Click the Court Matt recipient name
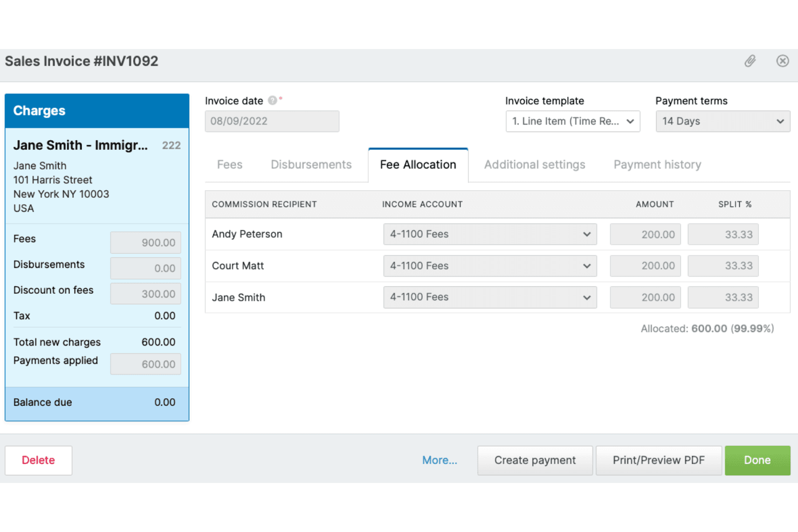Screen dimensions: 798x532 click(x=238, y=266)
